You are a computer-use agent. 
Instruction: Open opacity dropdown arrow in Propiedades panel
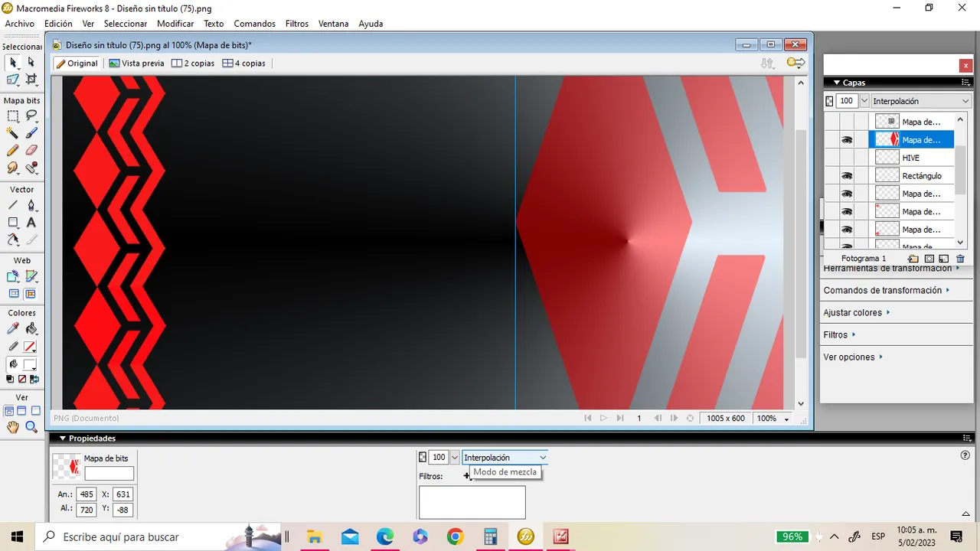pyautogui.click(x=455, y=458)
